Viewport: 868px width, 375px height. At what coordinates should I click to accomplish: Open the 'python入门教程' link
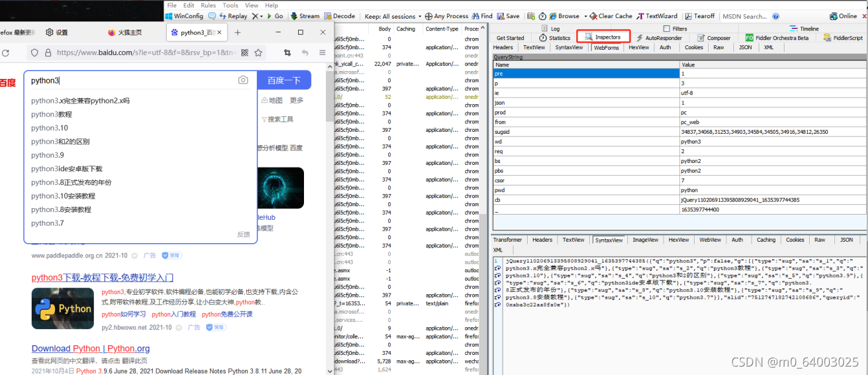point(173,314)
